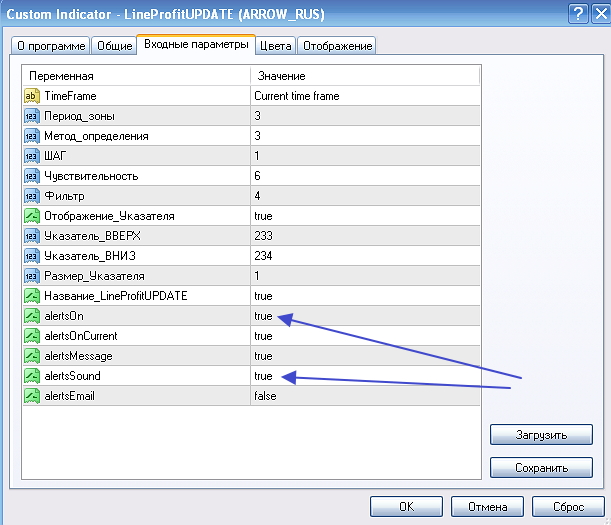Select the Указатель_ВНИЗ variable name
Screen dimensions: 611x525
click(x=90, y=256)
